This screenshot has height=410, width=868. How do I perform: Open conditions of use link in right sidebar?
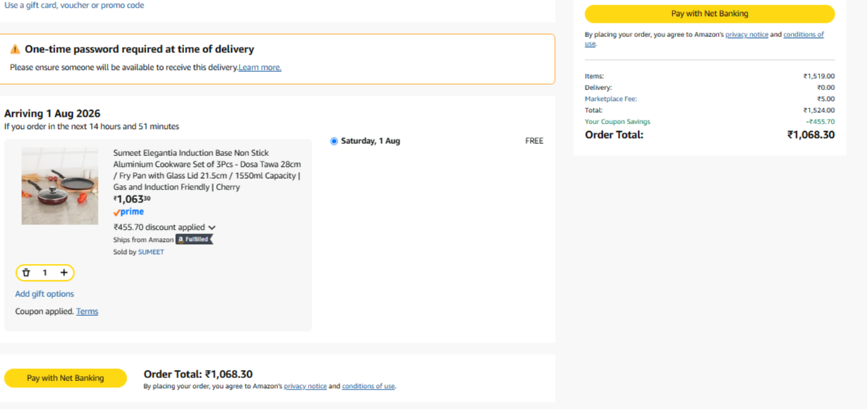coord(804,34)
